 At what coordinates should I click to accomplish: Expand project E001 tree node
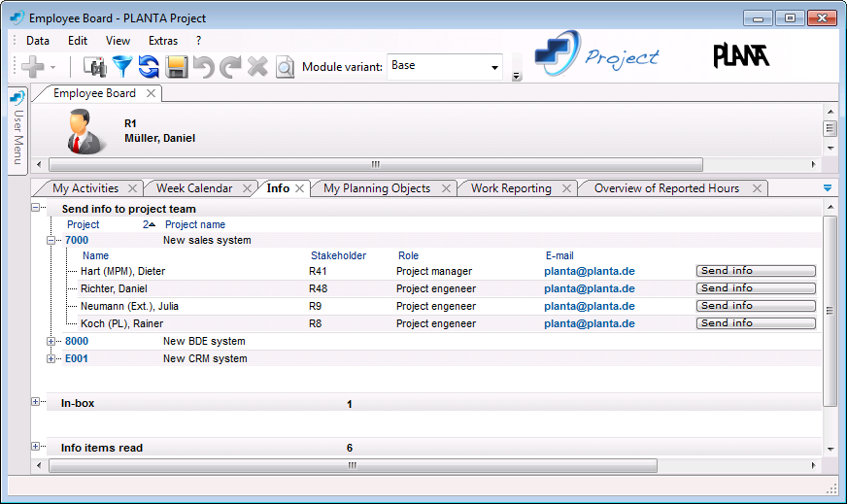[51, 358]
